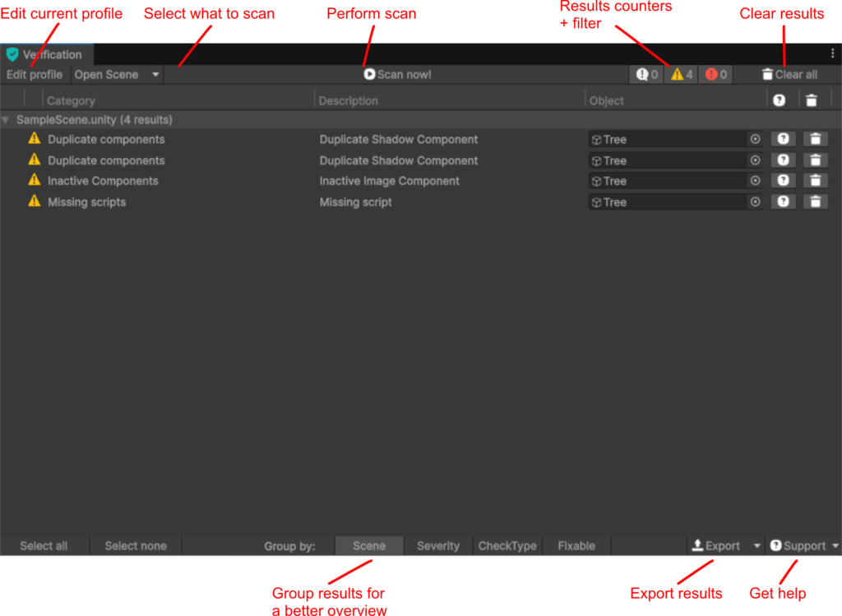Toggle the info messages filter counter
The image size is (842, 616).
[647, 75]
